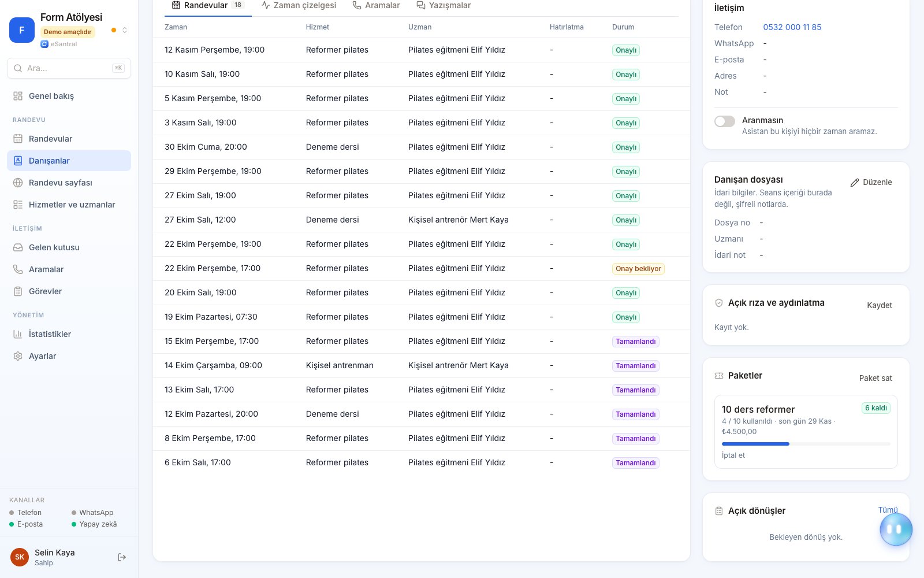The height and width of the screenshot is (578, 924).
Task: Click Kişisel antrenman service cell
Action: click(x=340, y=366)
